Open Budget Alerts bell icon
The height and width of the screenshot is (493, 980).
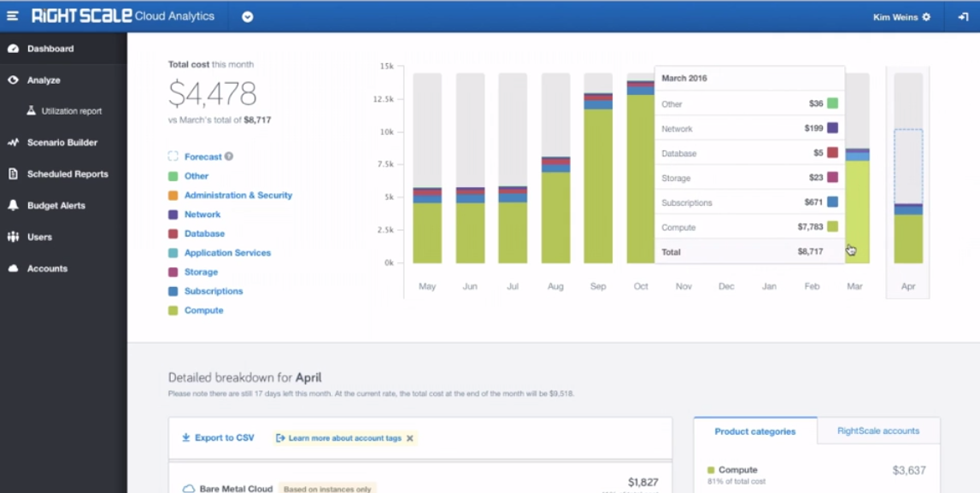point(13,206)
